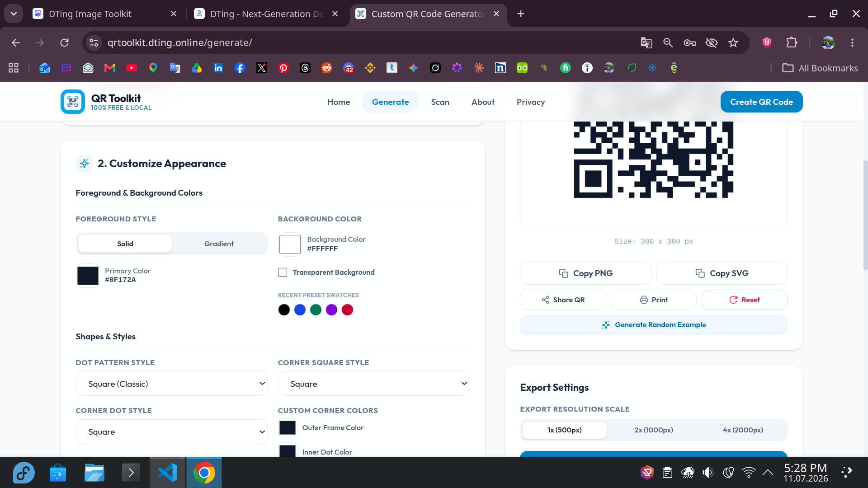Expand the Corner Square Style dropdown
Image resolution: width=868 pixels, height=488 pixels.
click(374, 384)
